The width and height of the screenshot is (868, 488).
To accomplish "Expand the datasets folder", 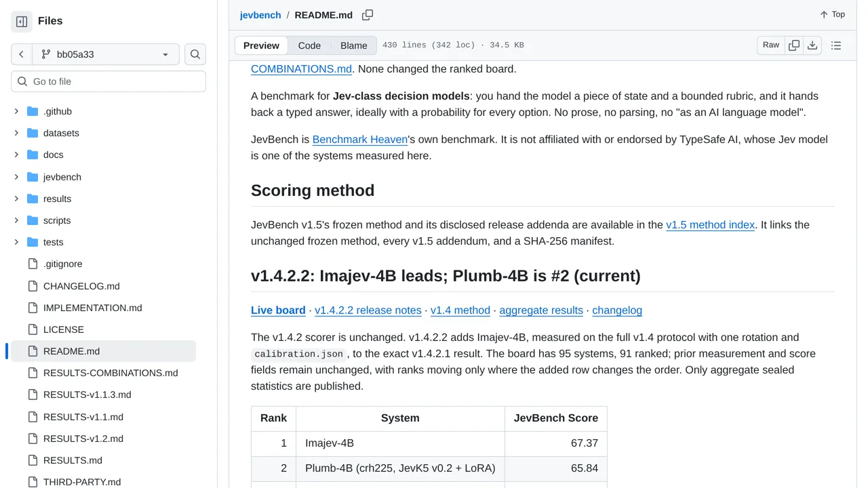I will pos(16,133).
